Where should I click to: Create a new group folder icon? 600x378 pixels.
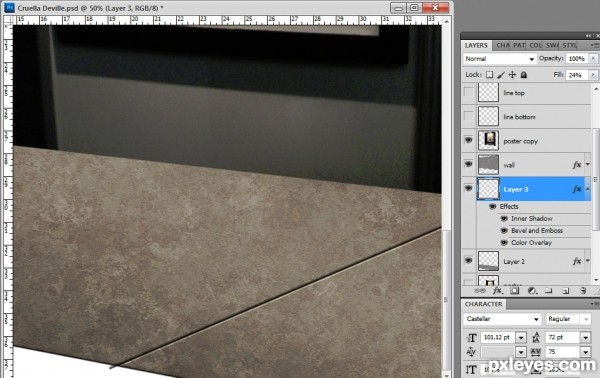point(548,291)
